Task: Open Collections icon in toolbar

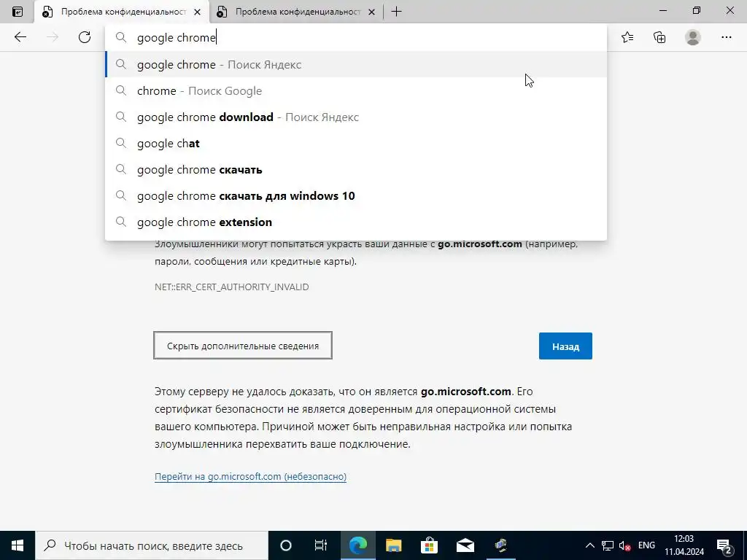Action: (x=659, y=37)
